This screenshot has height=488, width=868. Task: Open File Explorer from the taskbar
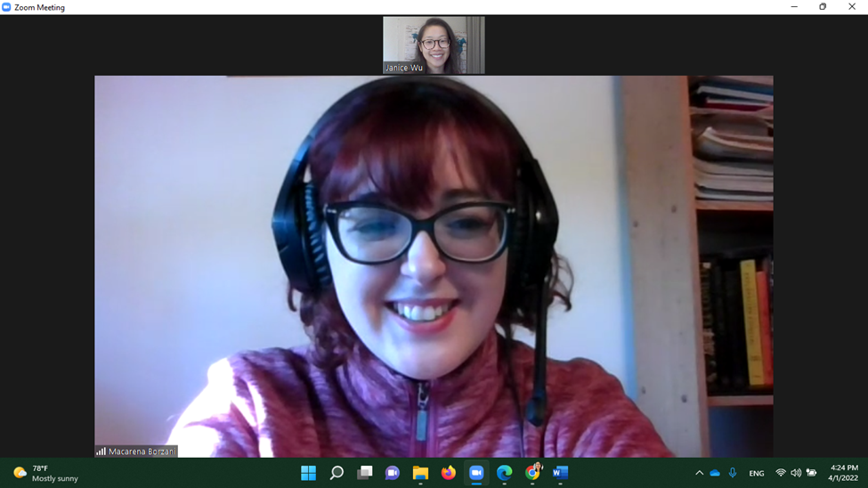pos(420,473)
